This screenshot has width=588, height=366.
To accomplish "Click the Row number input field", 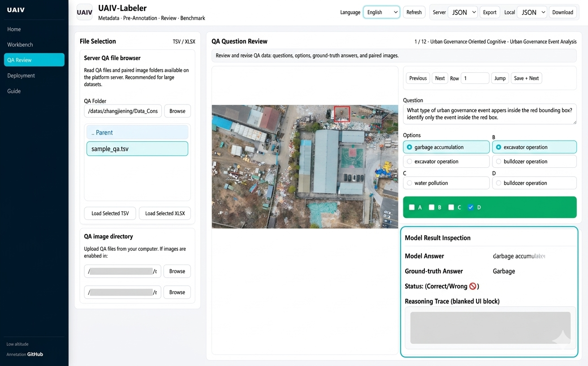I will pos(475,78).
